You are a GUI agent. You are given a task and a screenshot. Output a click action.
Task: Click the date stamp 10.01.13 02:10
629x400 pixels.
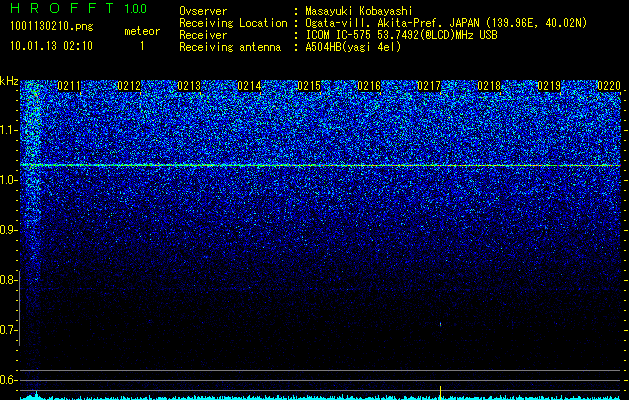coord(51,46)
